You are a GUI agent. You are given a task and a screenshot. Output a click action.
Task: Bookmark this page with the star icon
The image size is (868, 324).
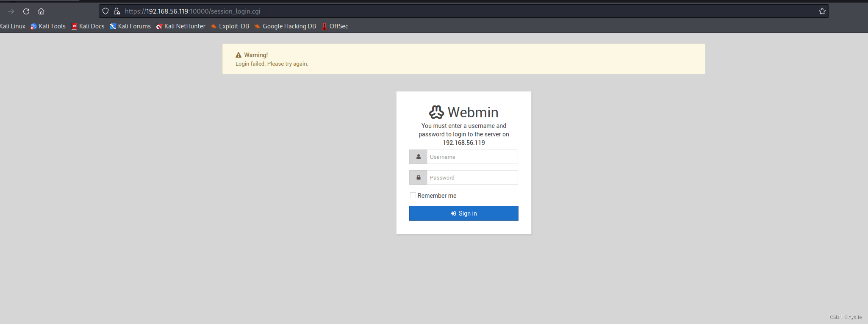822,11
